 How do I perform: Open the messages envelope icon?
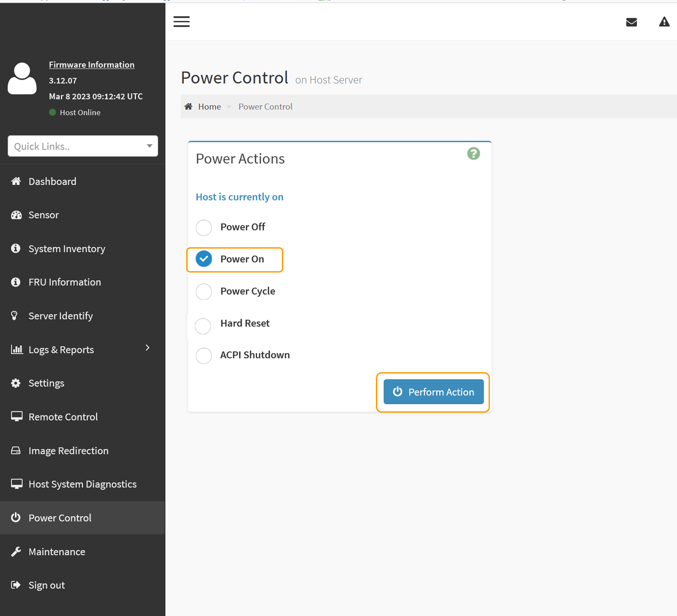tap(631, 22)
